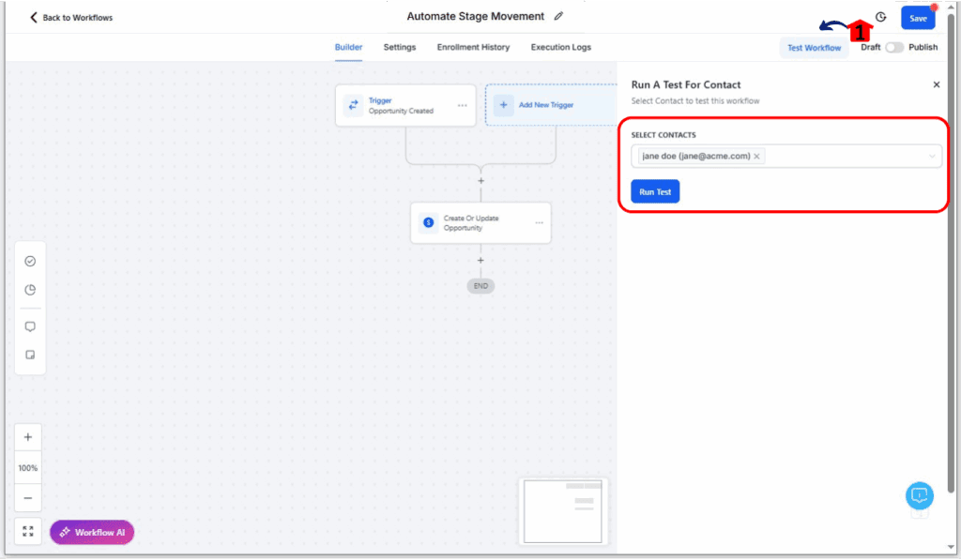Expand the Select Contacts dropdown arrow

pyautogui.click(x=932, y=157)
